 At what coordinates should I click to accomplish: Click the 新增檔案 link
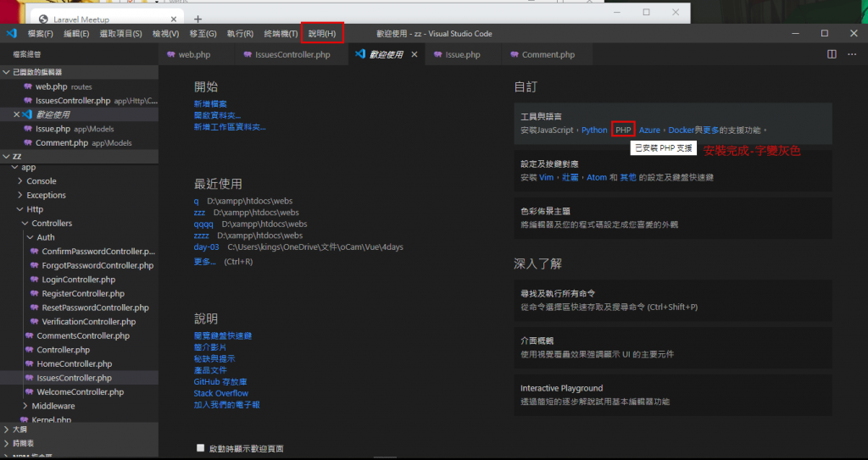click(x=210, y=103)
